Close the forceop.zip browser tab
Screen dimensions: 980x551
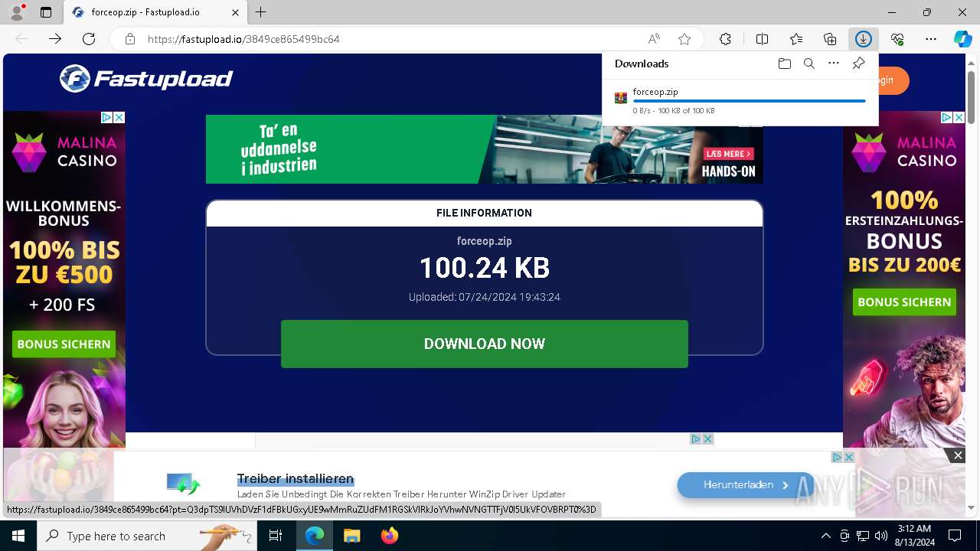point(236,12)
